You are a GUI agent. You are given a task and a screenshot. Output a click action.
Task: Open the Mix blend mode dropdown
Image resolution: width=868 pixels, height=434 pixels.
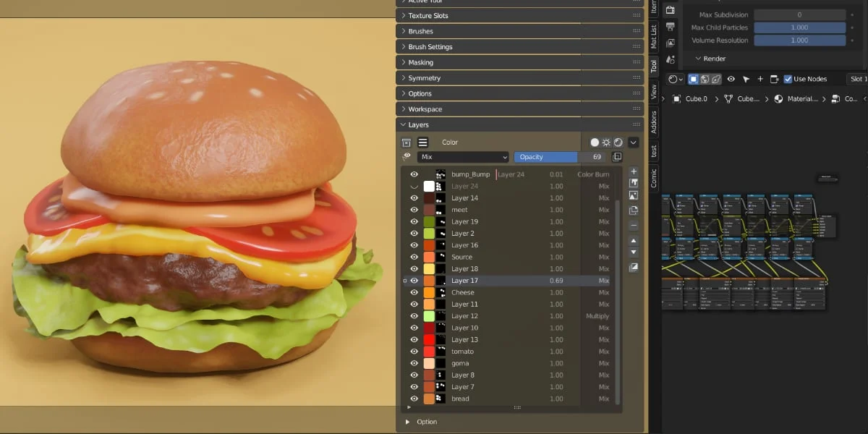click(x=463, y=157)
